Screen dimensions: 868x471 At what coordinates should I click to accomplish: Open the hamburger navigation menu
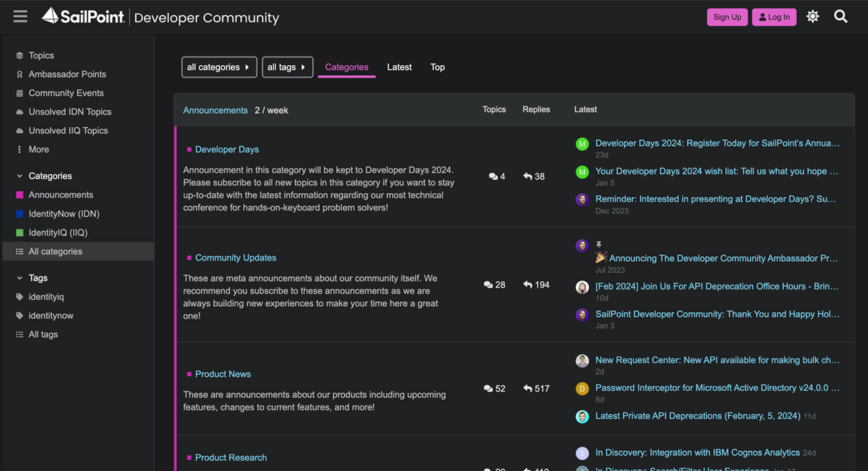coord(20,16)
